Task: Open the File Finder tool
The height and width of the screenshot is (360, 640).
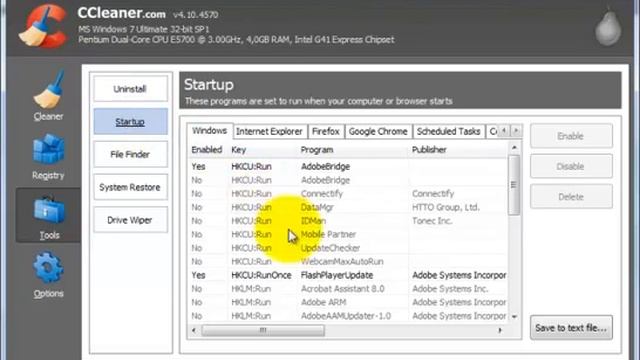Action: 130,154
